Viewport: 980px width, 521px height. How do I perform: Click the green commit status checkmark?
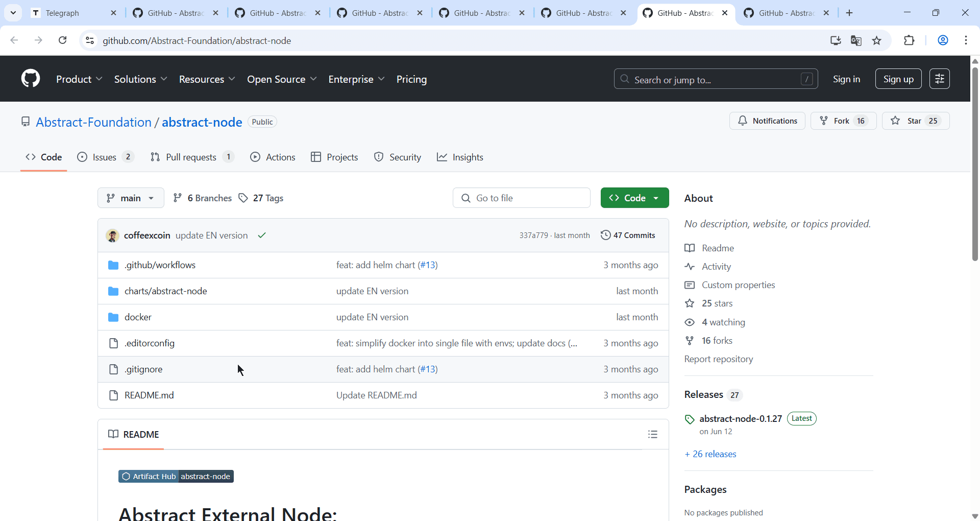tap(262, 235)
